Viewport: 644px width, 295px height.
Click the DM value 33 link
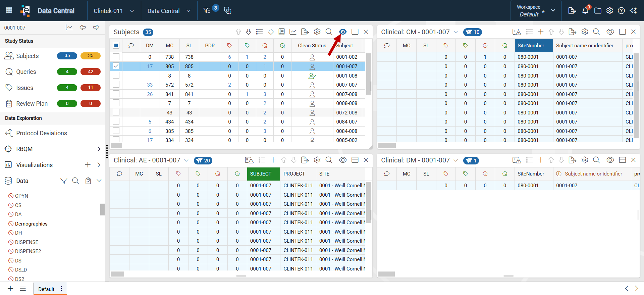tap(150, 85)
